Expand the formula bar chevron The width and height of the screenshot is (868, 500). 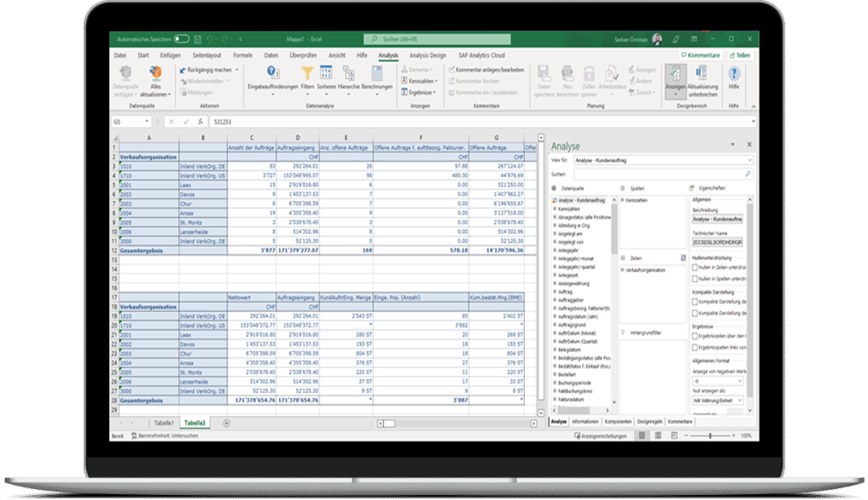click(x=753, y=122)
